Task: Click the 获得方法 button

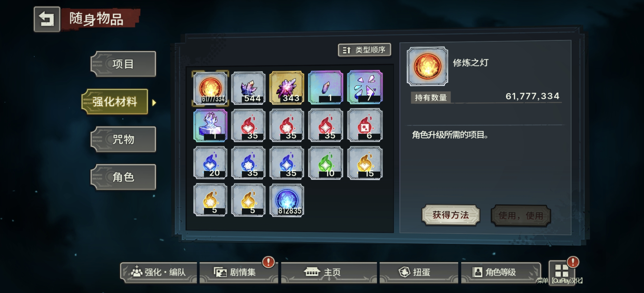Action: 451,215
